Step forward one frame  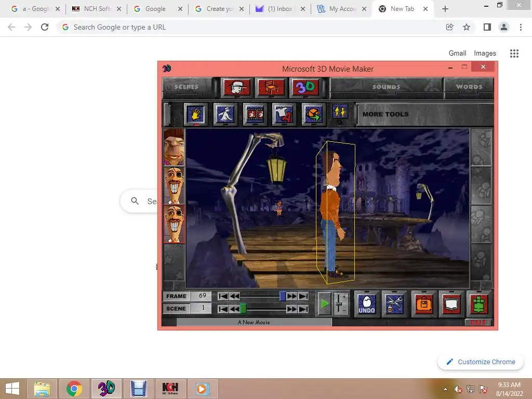coord(292,296)
